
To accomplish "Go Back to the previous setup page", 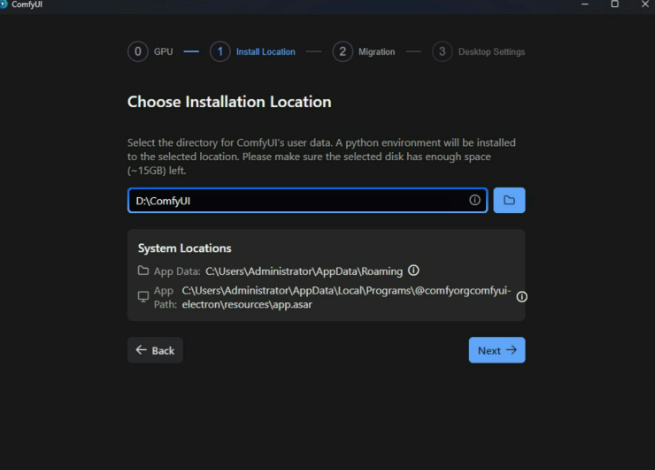I will pyautogui.click(x=155, y=350).
